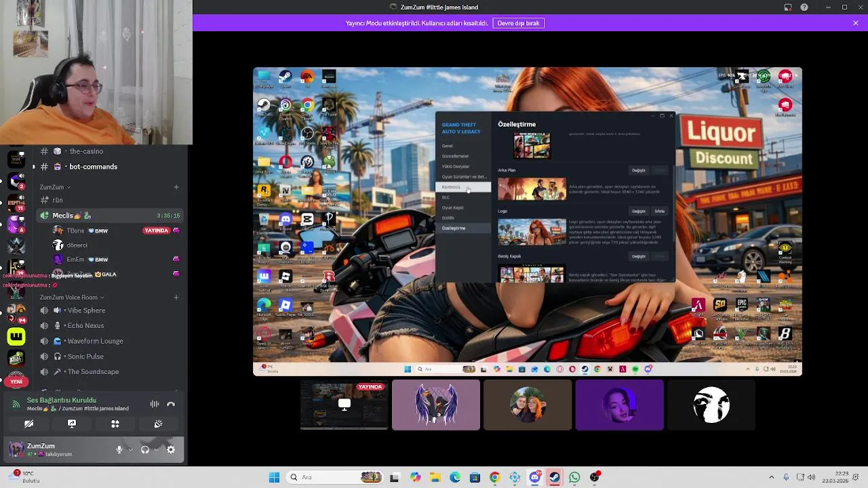Screen dimensions: 868x488
Task: Open the Windows Start menu
Action: tap(274, 477)
